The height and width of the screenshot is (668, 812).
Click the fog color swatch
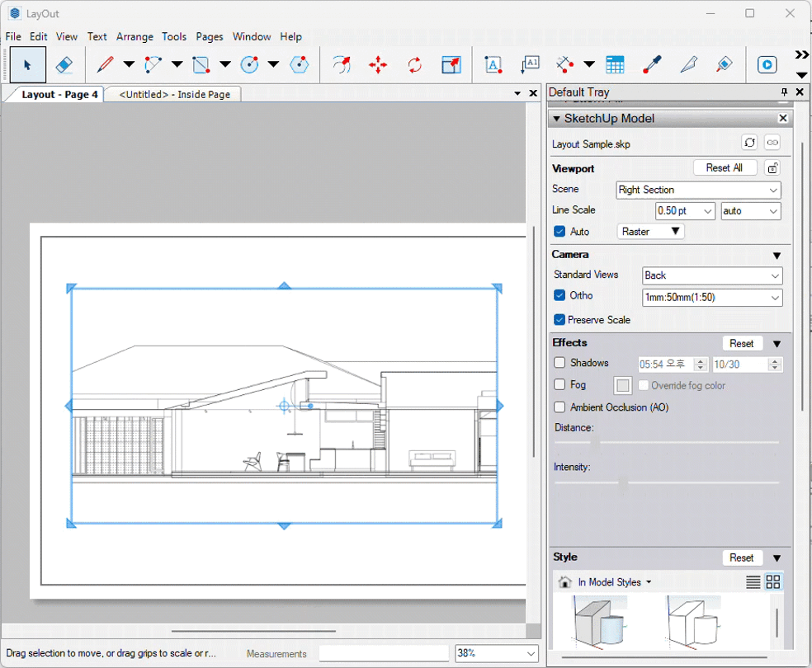pos(623,385)
